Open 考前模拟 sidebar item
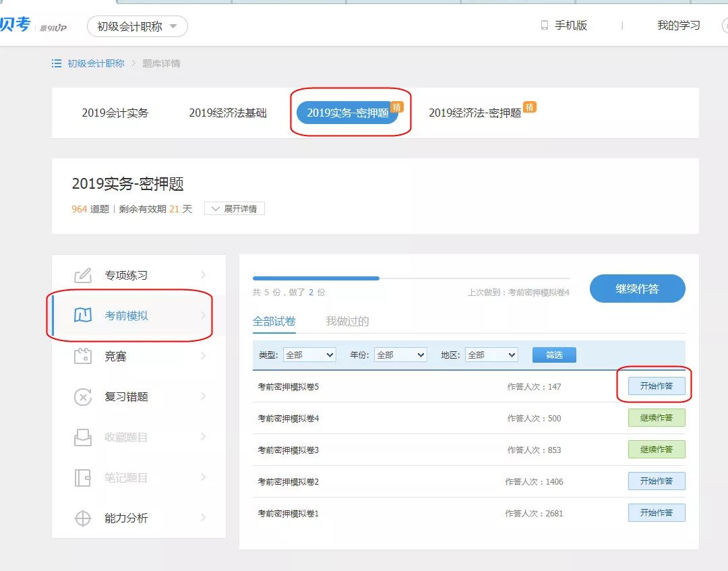The height and width of the screenshot is (571, 728). [139, 315]
